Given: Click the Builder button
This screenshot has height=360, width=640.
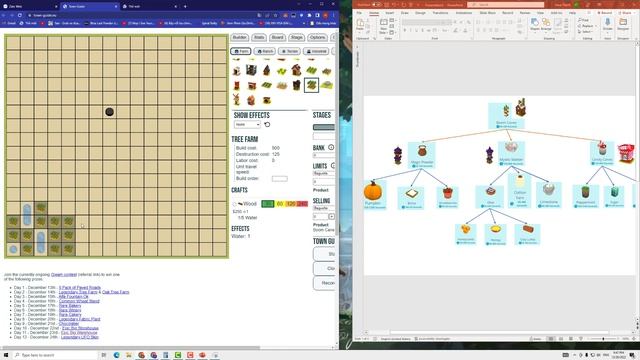Looking at the screenshot, I should click(x=240, y=37).
